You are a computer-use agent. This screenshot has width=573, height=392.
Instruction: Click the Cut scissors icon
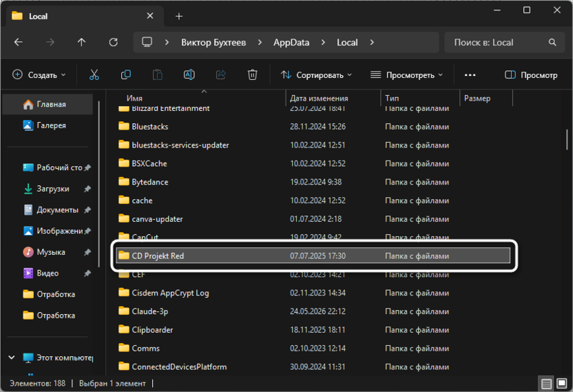tap(94, 75)
